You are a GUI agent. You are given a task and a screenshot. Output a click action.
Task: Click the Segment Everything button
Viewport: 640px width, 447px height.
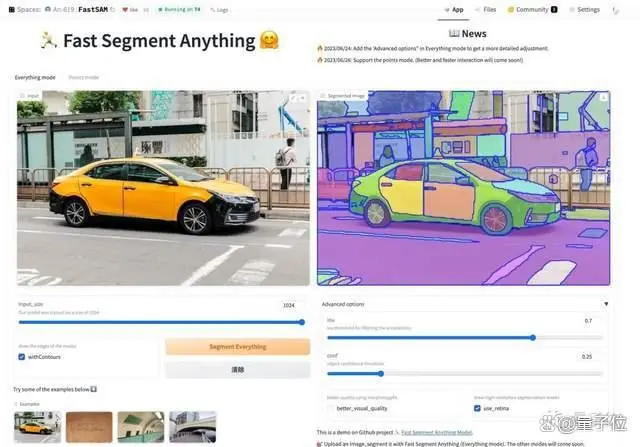coord(238,347)
